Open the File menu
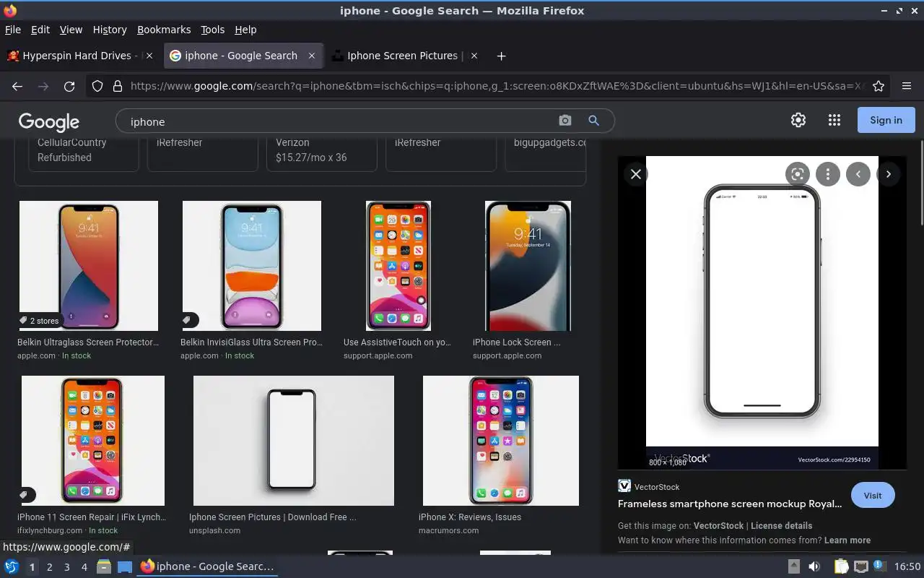Viewport: 924px width, 578px height. [x=13, y=30]
